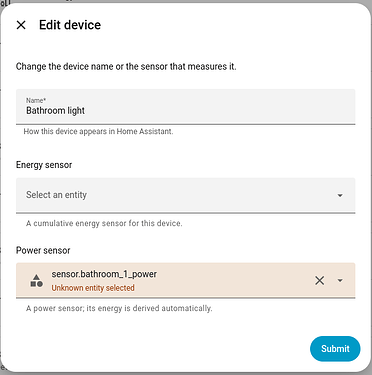Click the 'energy is derived automatically' helper text
Screen dimensions: 372x375
click(x=119, y=308)
